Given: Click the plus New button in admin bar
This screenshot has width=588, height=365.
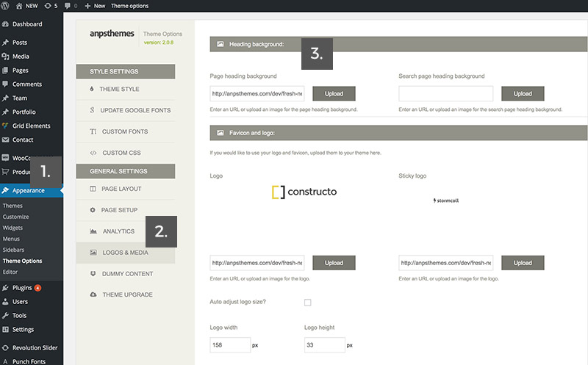Looking at the screenshot, I should [95, 6].
